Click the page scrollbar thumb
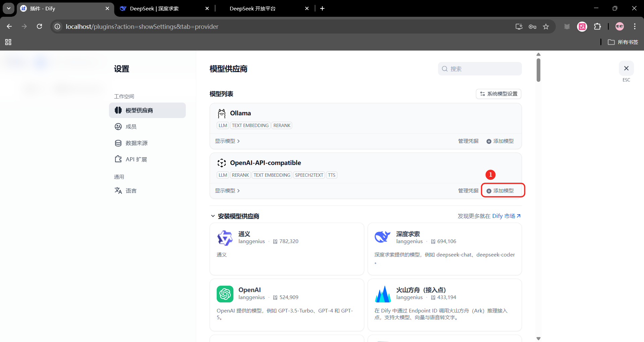Viewport: 644px width, 342px height. click(x=538, y=70)
